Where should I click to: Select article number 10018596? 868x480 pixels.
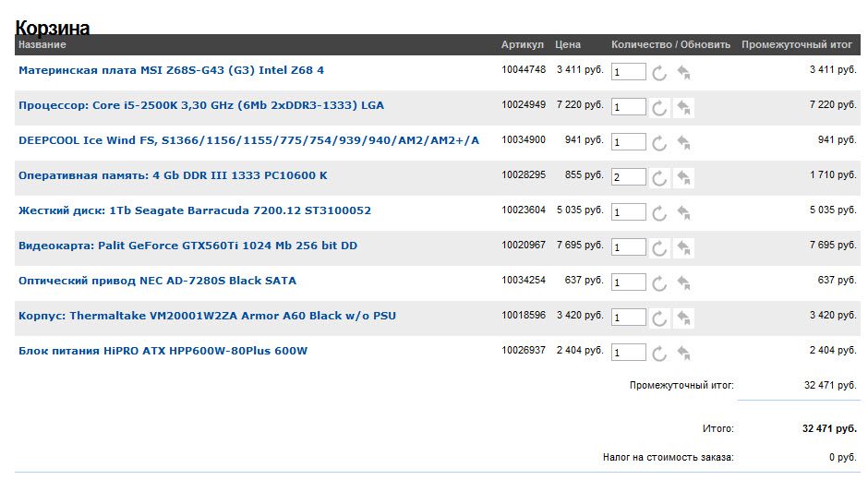(x=524, y=315)
